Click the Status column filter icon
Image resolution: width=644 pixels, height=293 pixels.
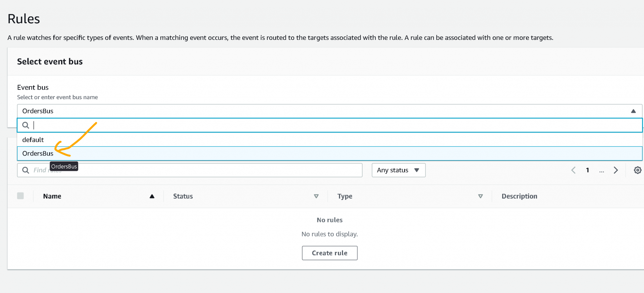(316, 196)
